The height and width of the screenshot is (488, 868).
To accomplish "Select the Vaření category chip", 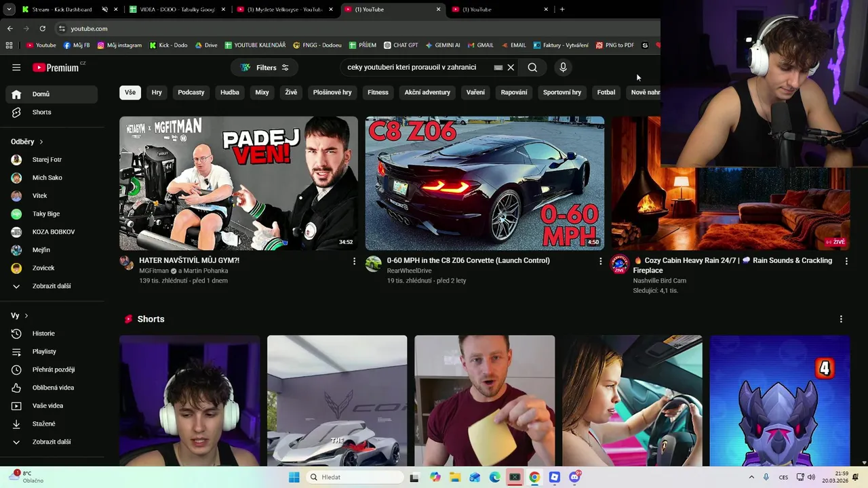I will coord(475,92).
